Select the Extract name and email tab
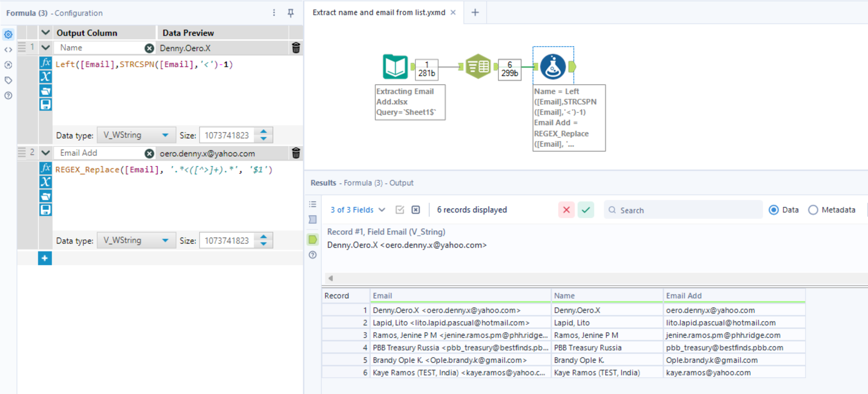The width and height of the screenshot is (868, 394). (377, 12)
